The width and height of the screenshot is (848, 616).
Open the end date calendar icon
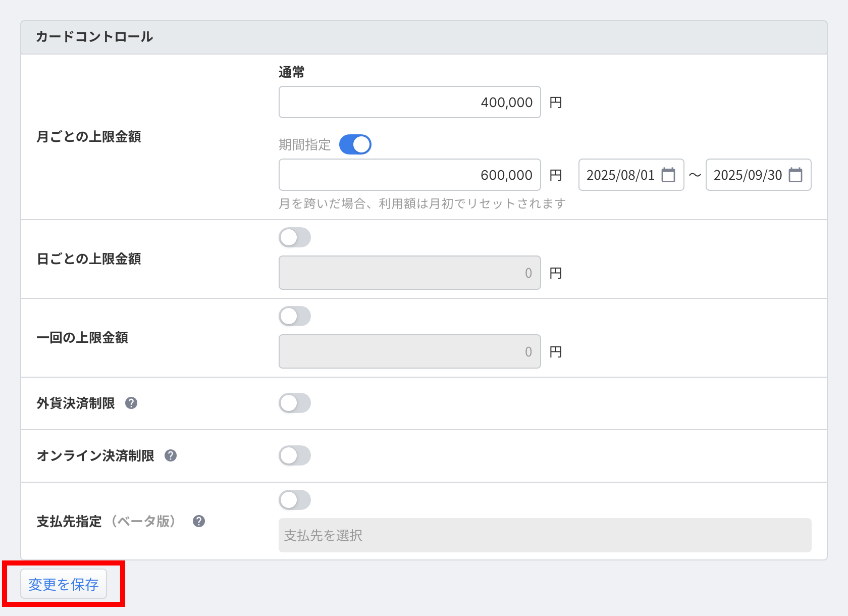click(795, 175)
